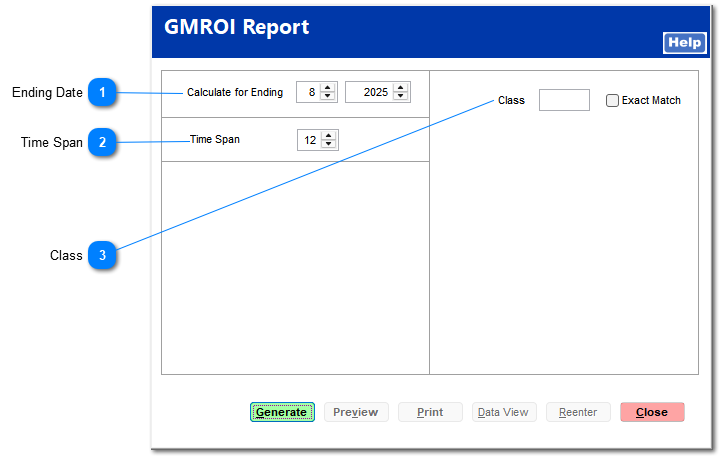The image size is (722, 459).
Task: Click into the Class text box
Action: [564, 100]
